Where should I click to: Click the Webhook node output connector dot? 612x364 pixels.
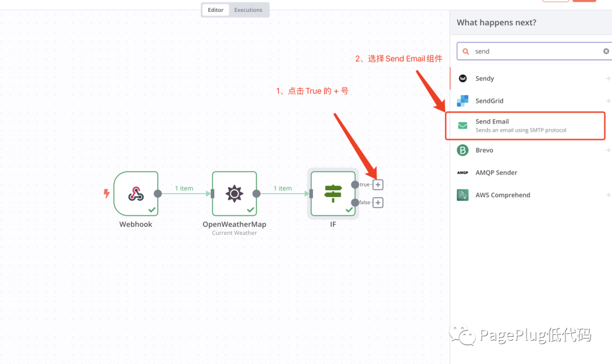coord(158,194)
